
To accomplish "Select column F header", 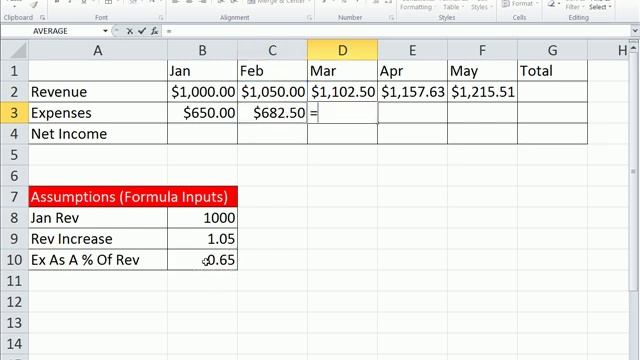I will 482,50.
